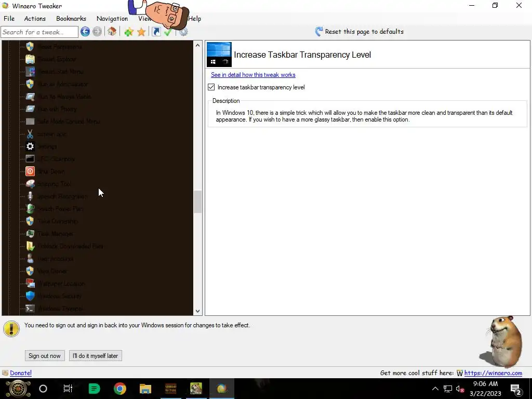
Task: Select the Switch Power Plan icon
Action: point(30,209)
